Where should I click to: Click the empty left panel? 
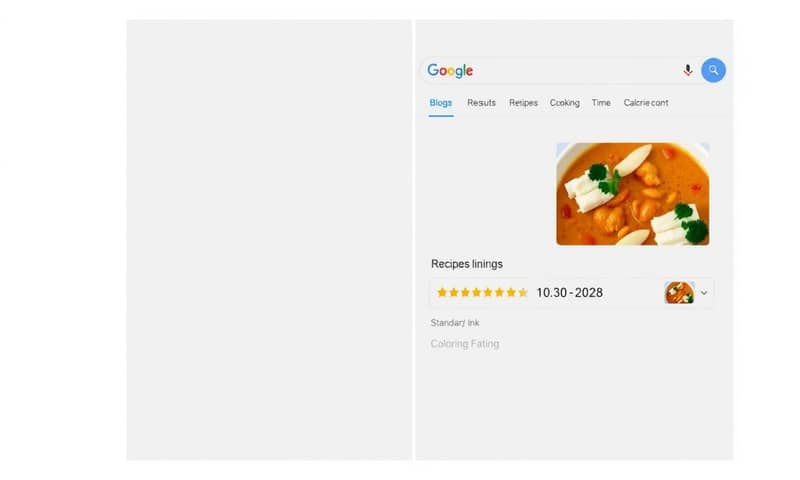coord(269,240)
